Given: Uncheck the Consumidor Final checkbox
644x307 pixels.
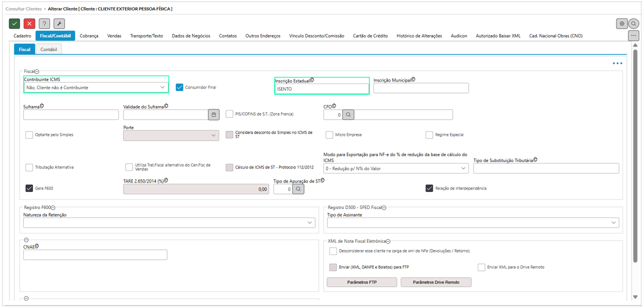Looking at the screenshot, I should click(x=180, y=87).
